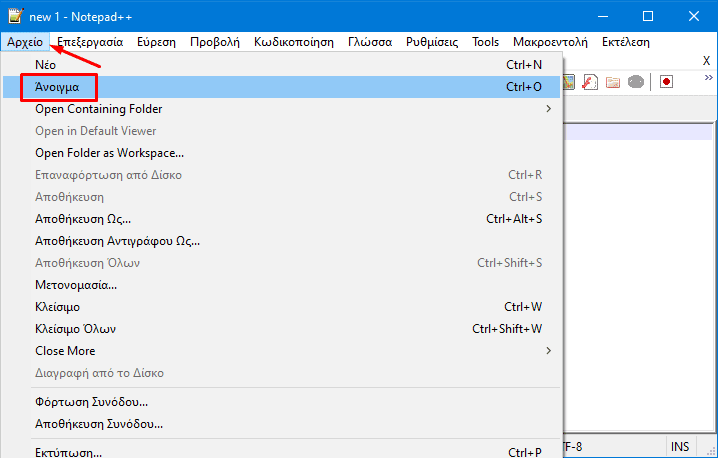Toggle the gray Monitoring eye icon
This screenshot has height=458, width=718.
click(636, 82)
